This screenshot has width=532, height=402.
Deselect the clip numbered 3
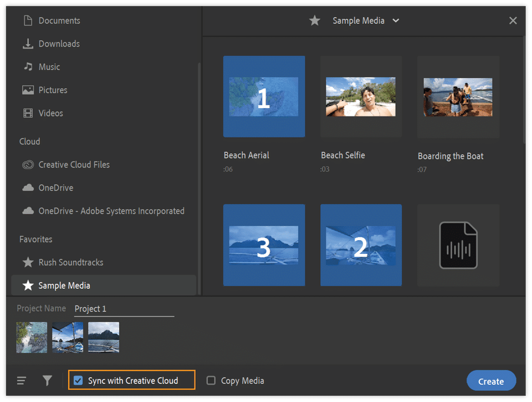pos(264,245)
